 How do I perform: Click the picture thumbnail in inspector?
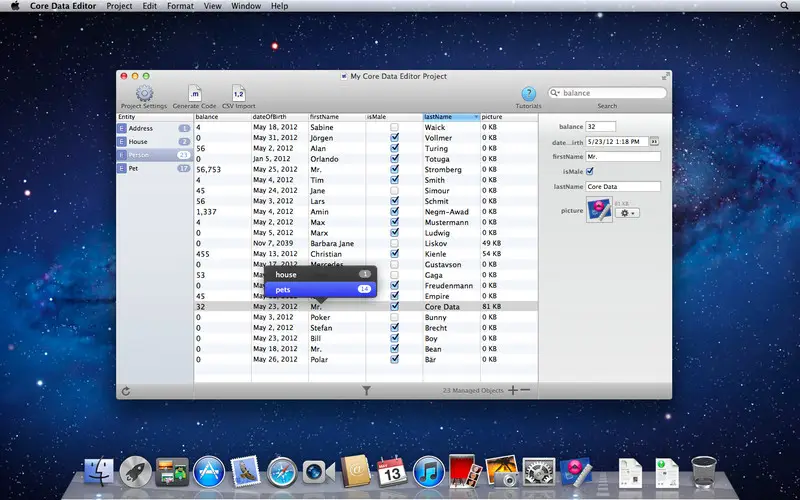pyautogui.click(x=599, y=210)
